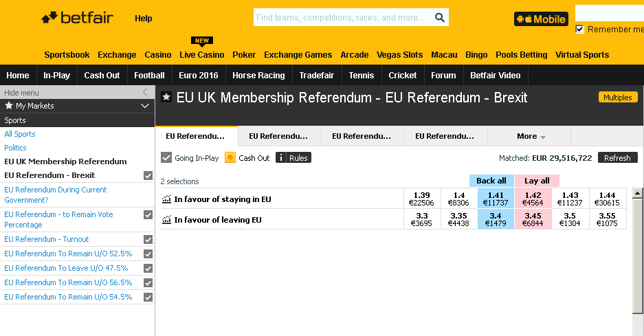Switch to the Exchange Games tab
Viewport: 644px width, 336px height.
[x=298, y=55]
